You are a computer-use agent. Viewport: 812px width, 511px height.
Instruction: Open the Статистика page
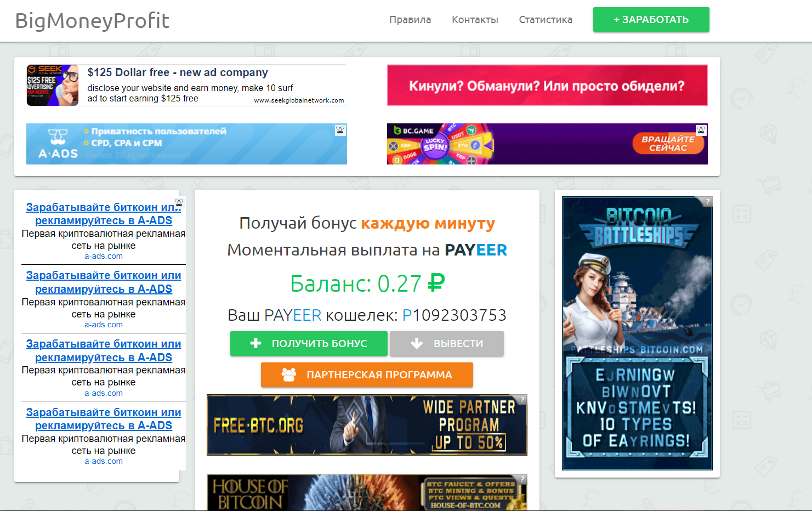(x=546, y=20)
